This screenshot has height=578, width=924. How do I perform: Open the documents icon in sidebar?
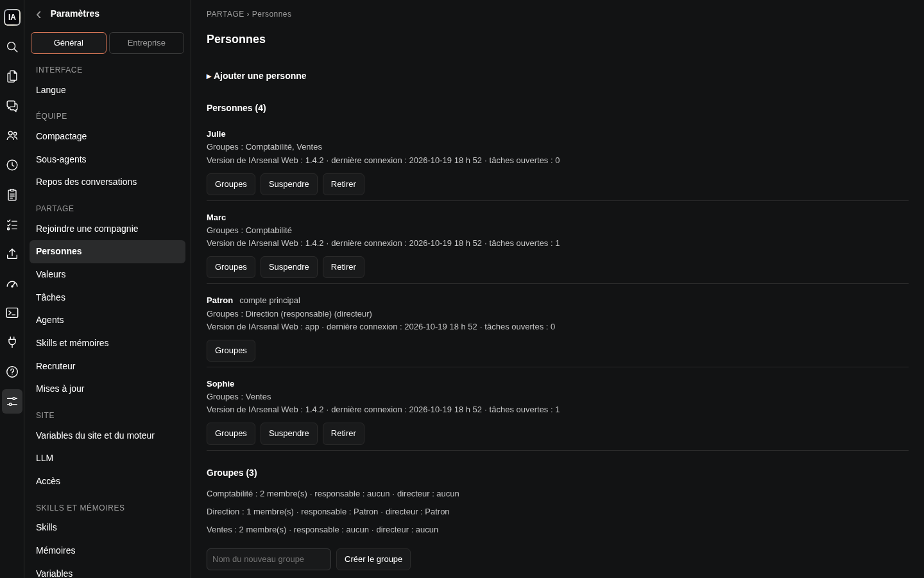coord(12,76)
